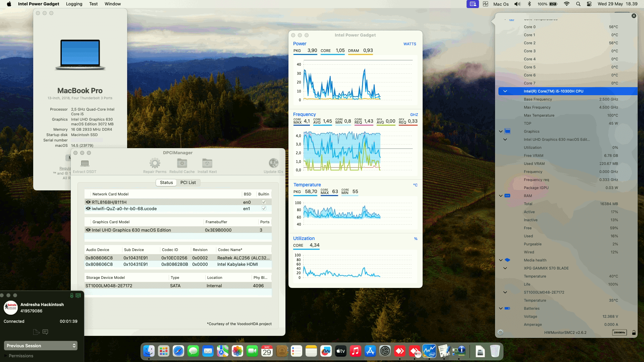Toggle the eye icon for Intel UHD Graphics 630
This screenshot has width=644, height=362.
click(88, 230)
